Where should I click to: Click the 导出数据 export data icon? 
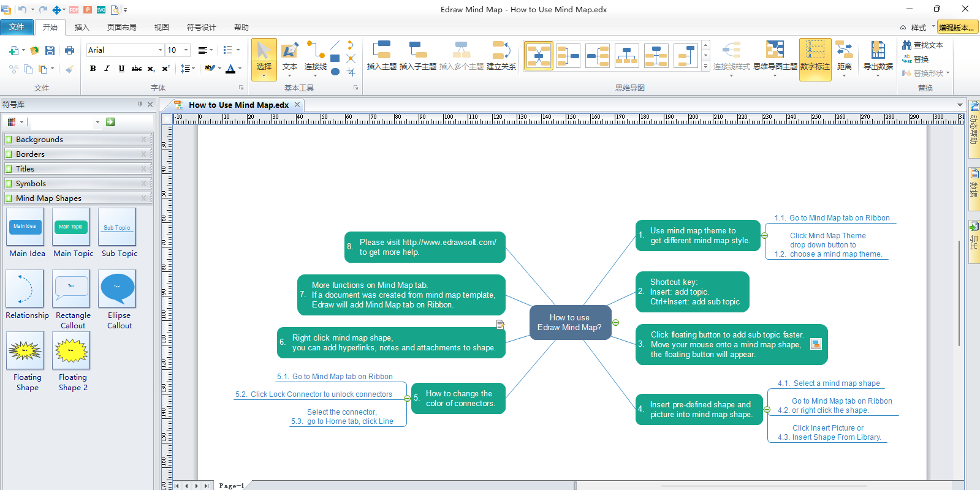(x=878, y=50)
